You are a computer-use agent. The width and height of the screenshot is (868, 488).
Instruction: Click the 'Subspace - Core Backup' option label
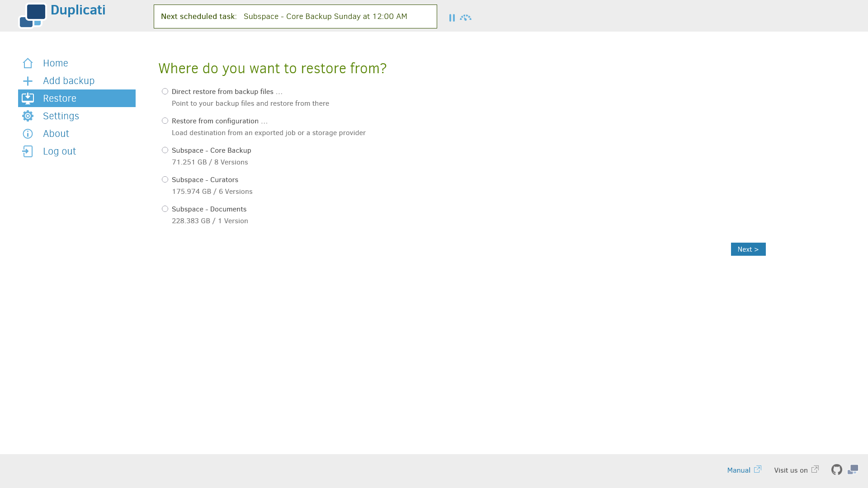coord(212,150)
